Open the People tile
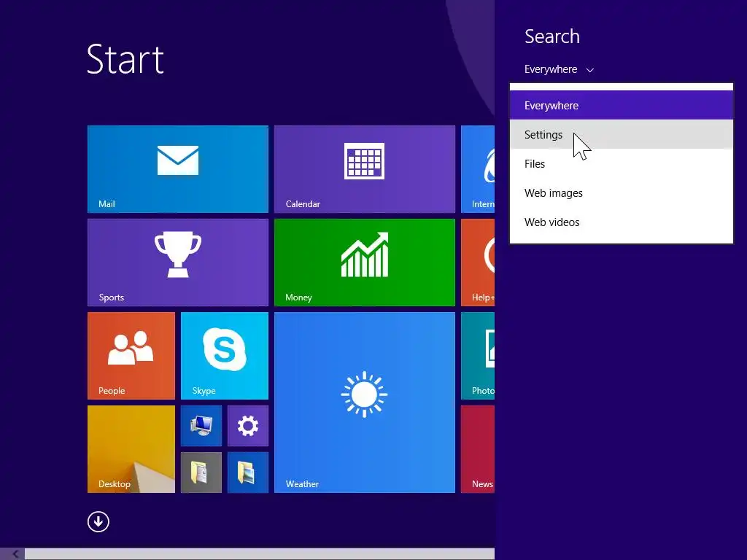747x560 pixels. coord(131,356)
